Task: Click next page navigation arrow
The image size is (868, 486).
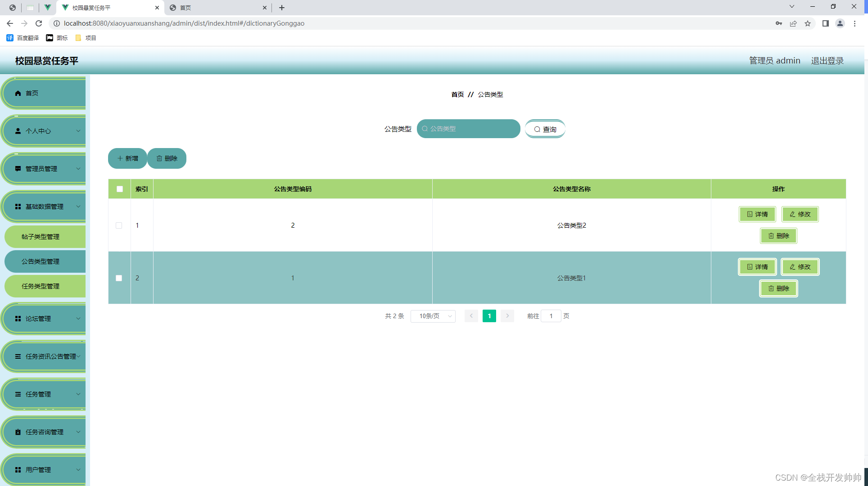Action: (x=507, y=315)
